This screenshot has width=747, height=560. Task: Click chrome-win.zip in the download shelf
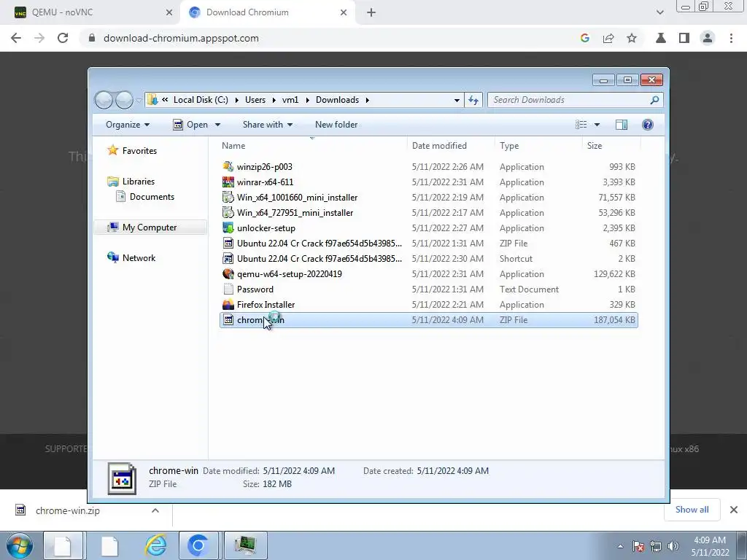pyautogui.click(x=68, y=510)
